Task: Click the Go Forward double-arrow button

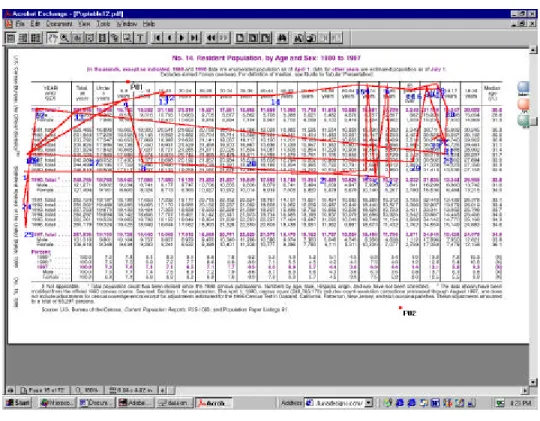Action: click(223, 38)
